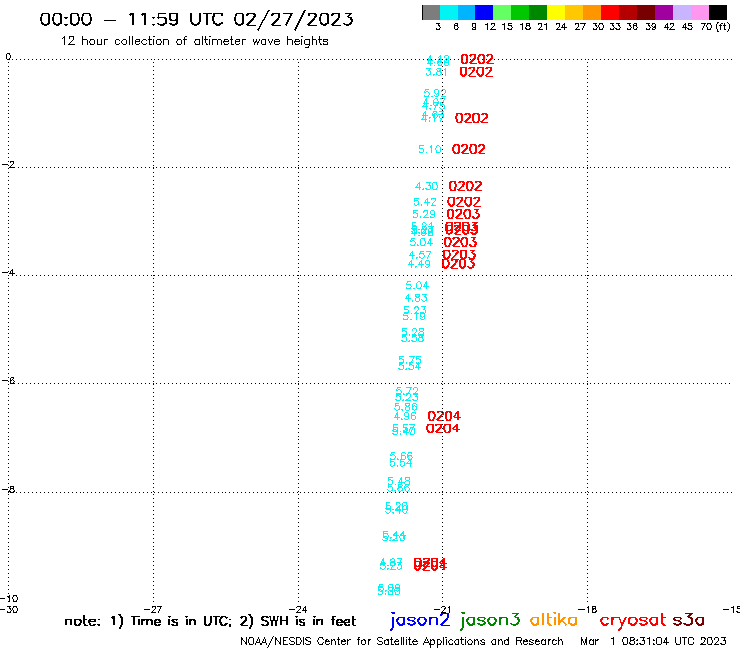Select the dark blue legend swatch
This screenshot has width=740, height=650.
(x=484, y=12)
